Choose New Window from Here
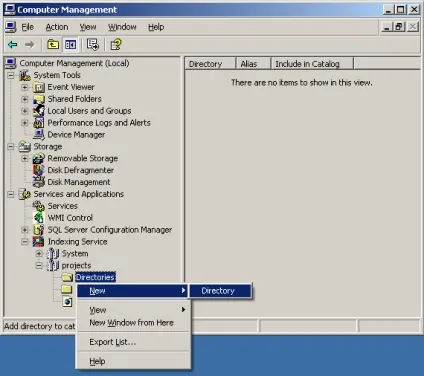Viewport: 424px width, 376px height. click(x=133, y=323)
